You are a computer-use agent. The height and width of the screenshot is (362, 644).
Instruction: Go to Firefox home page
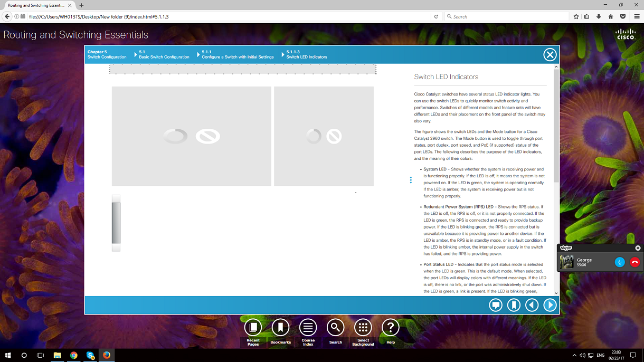point(611,16)
